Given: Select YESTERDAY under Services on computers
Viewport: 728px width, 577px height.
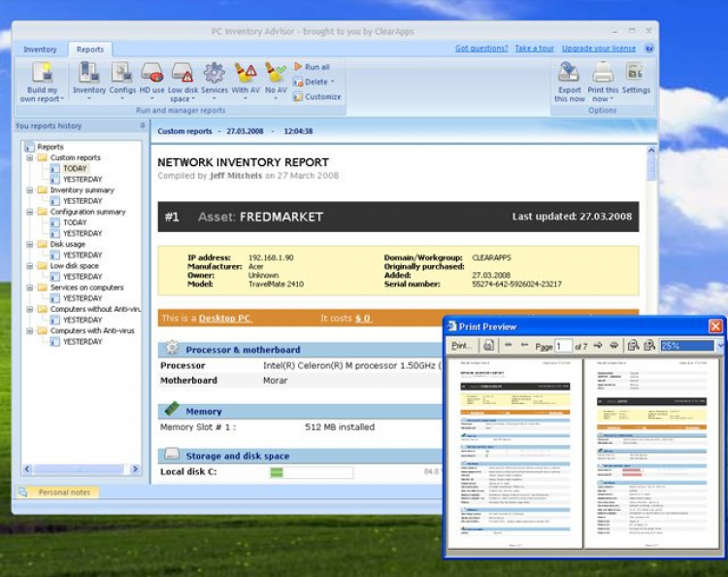Looking at the screenshot, I should (x=83, y=298).
